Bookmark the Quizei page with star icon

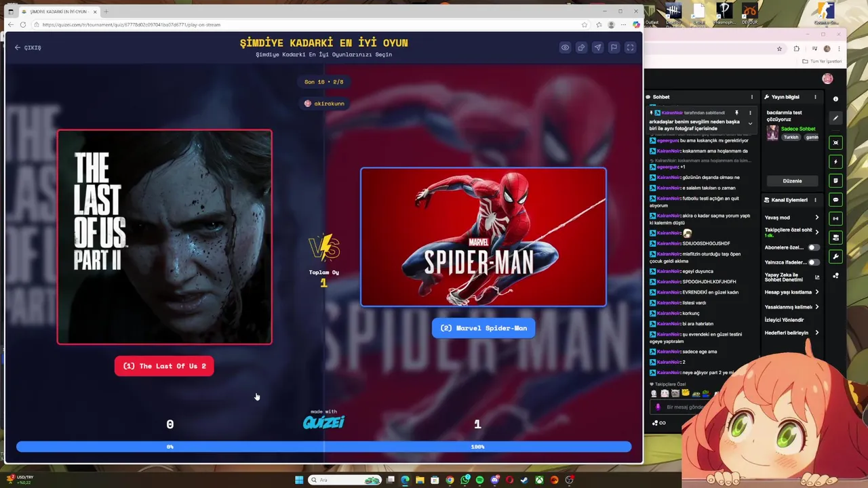coord(585,24)
